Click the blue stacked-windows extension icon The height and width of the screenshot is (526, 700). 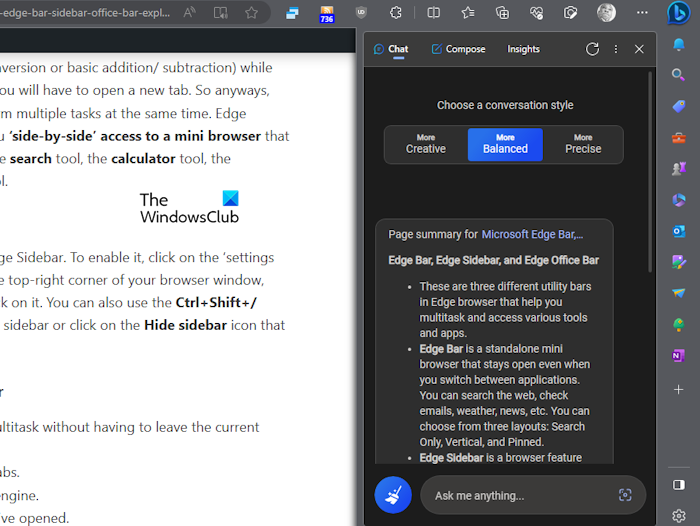292,13
